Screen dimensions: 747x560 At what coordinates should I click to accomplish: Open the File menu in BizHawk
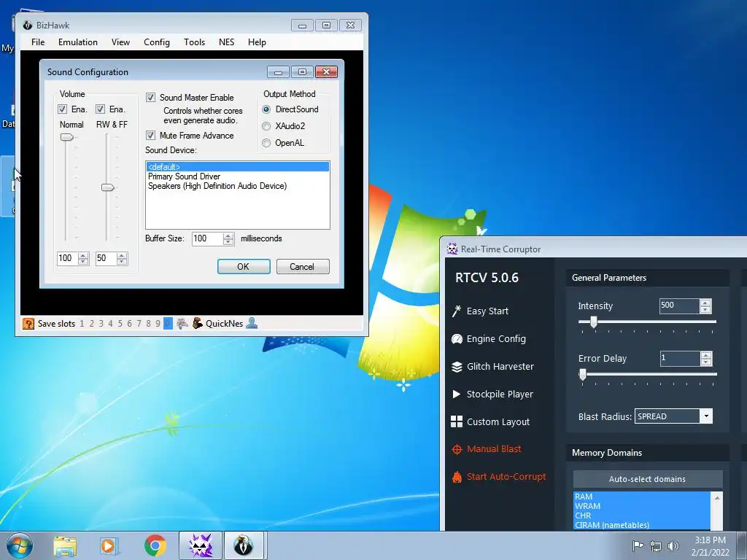click(38, 42)
